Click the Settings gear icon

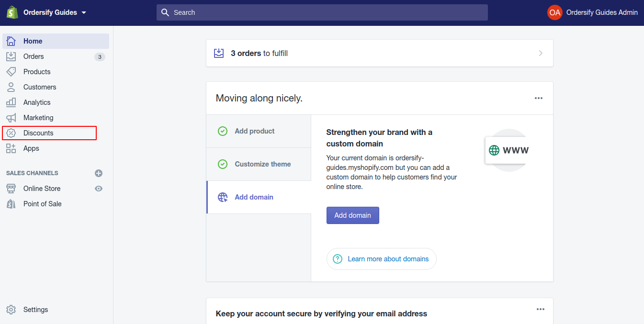(11, 310)
